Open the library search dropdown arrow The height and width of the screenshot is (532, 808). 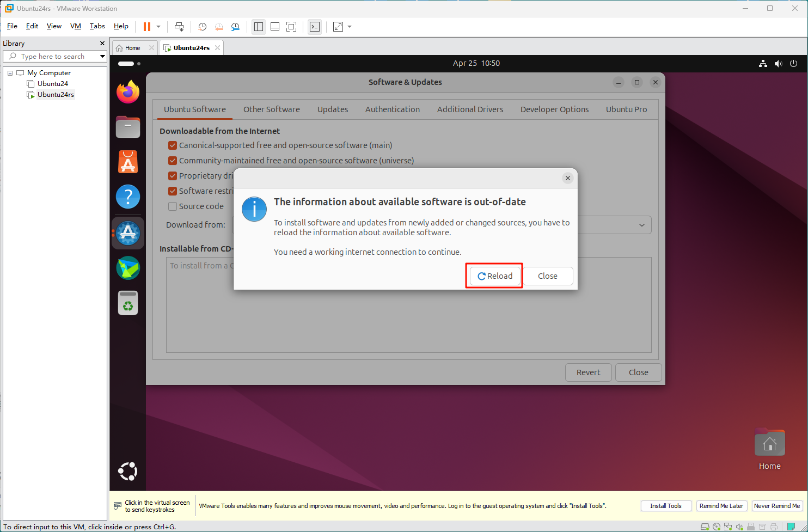pos(102,57)
